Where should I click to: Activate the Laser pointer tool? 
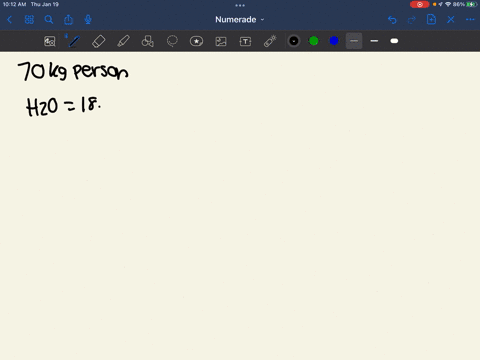[x=270, y=41]
